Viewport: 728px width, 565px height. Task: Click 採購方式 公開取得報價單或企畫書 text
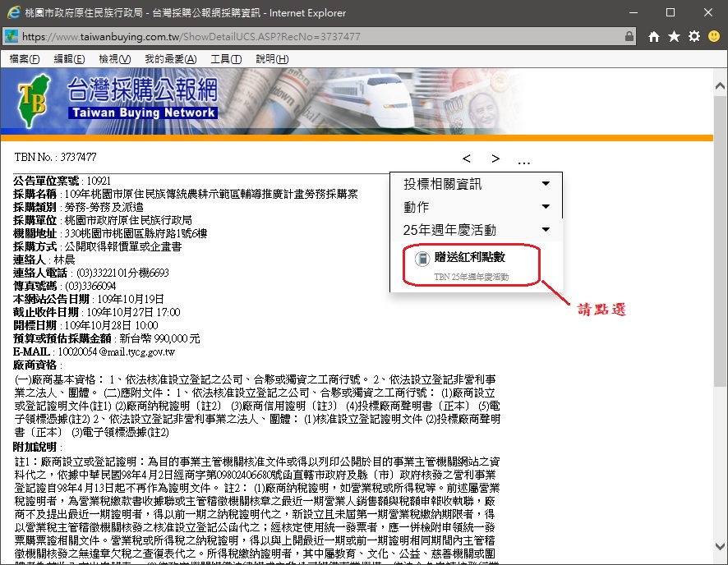click(x=98, y=246)
